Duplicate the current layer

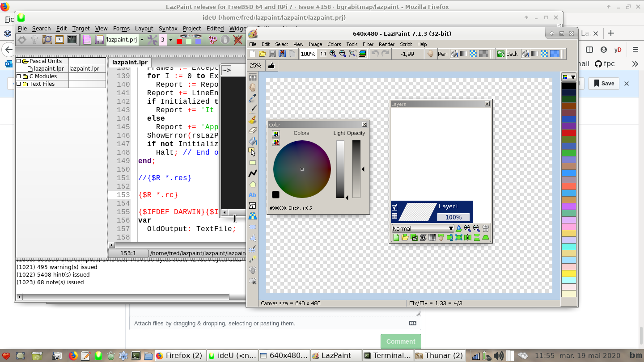(x=414, y=237)
